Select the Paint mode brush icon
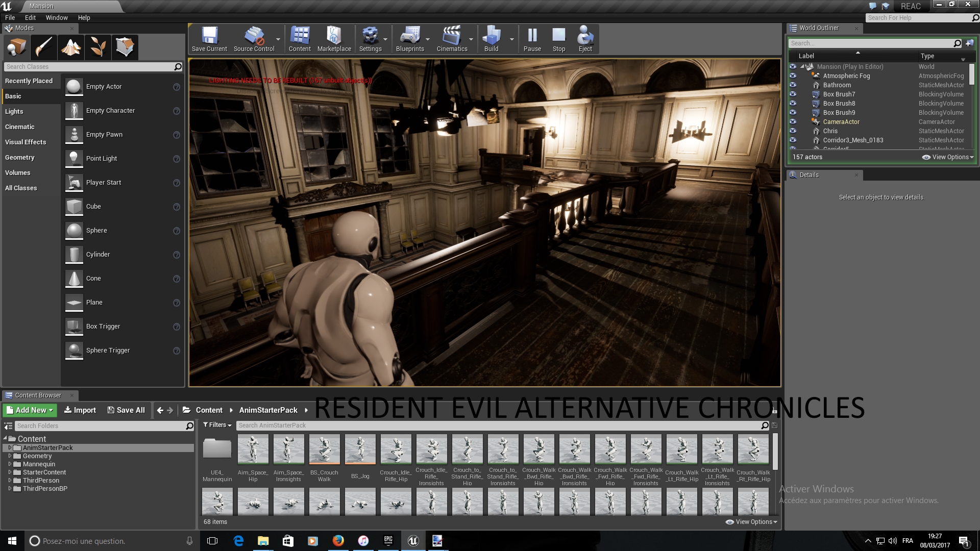This screenshot has height=551, width=980. tap(43, 47)
